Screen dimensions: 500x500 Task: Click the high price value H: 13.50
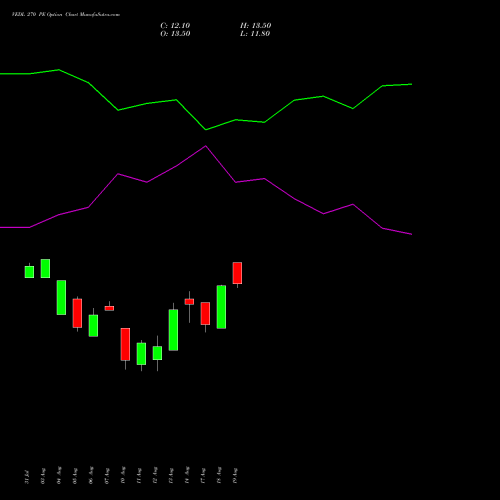256,26
